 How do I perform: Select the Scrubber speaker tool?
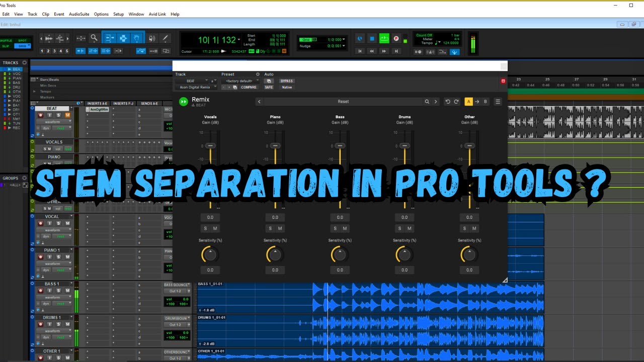[152, 38]
